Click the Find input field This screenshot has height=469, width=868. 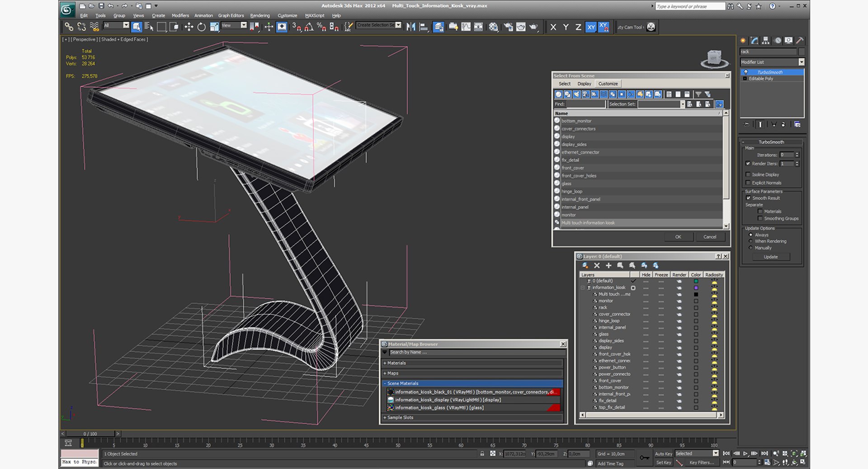point(586,104)
